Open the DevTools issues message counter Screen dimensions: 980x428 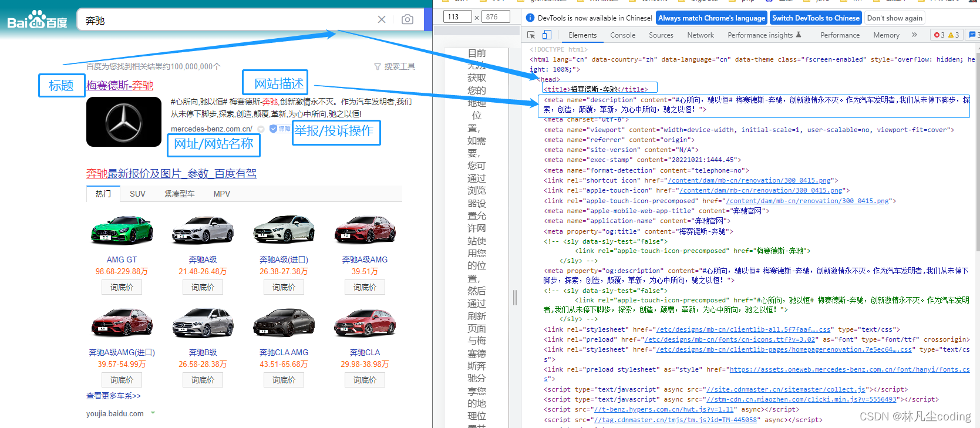click(x=973, y=35)
